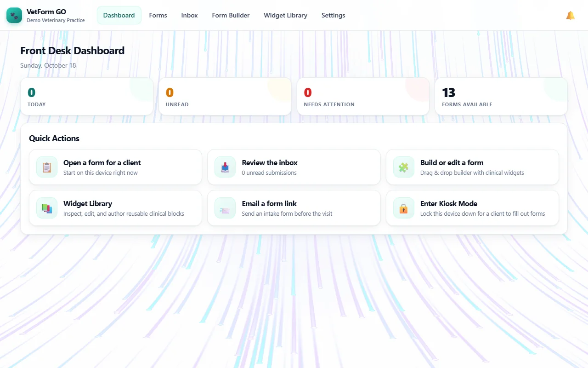Click the Widget Library title in Quick Actions
This screenshot has width=588, height=368.
pyautogui.click(x=88, y=203)
